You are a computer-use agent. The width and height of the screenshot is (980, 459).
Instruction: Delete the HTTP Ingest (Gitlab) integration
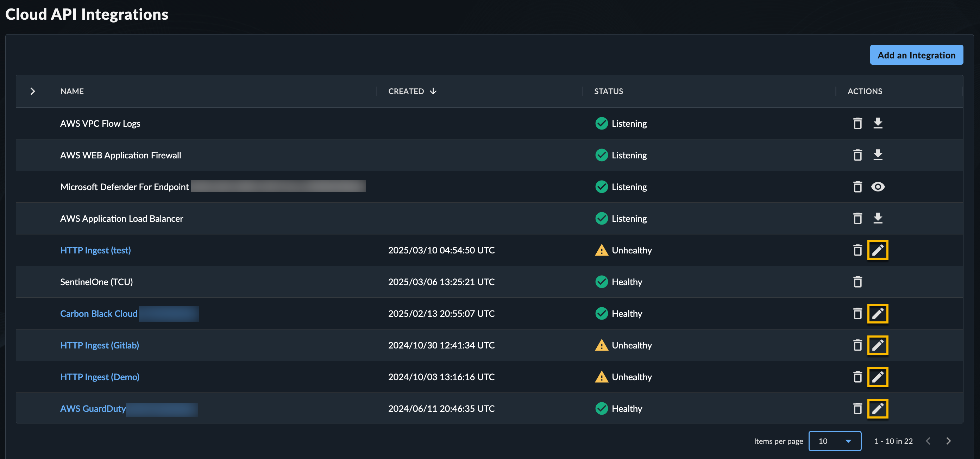pos(857,345)
